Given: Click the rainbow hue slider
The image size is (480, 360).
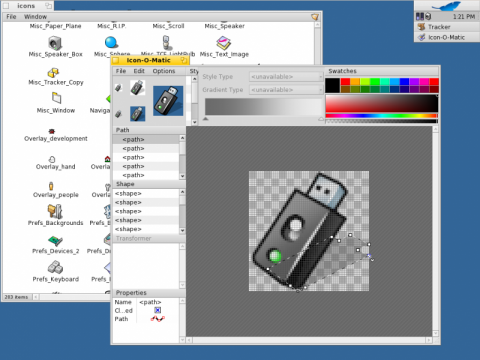Looking at the screenshot, I should pos(382,116).
